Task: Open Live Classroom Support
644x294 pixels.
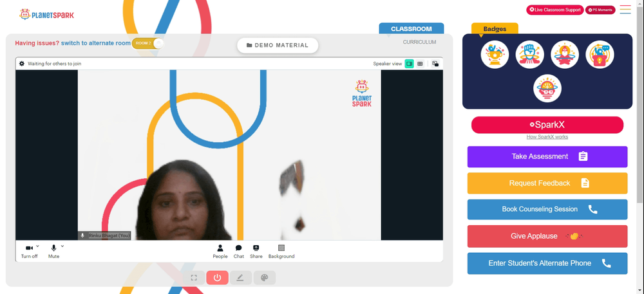Action: [555, 10]
